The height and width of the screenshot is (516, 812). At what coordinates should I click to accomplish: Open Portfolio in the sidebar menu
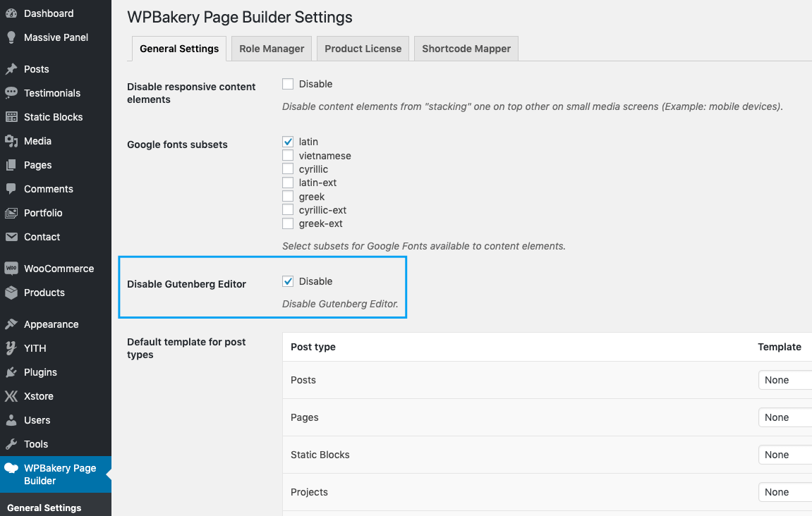pyautogui.click(x=43, y=213)
